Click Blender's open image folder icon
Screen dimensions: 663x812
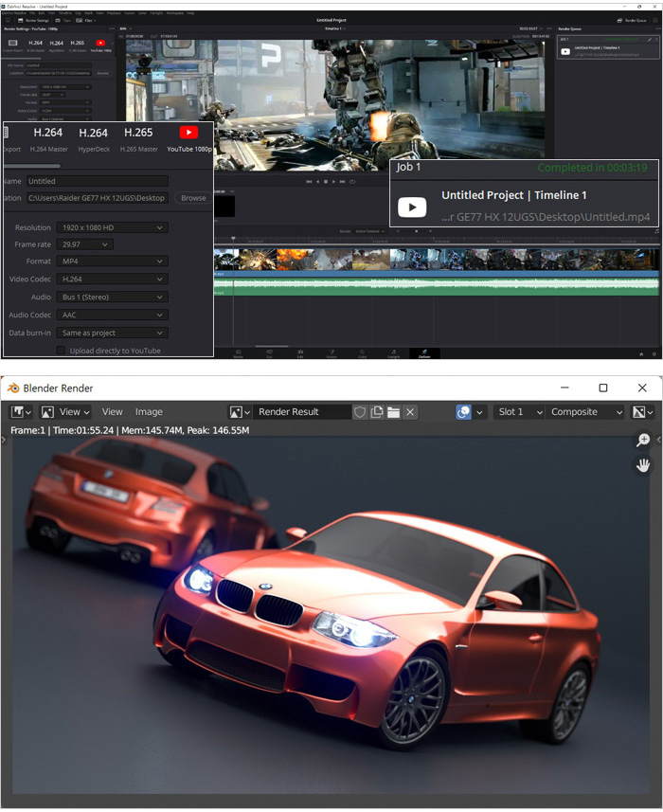pos(393,412)
